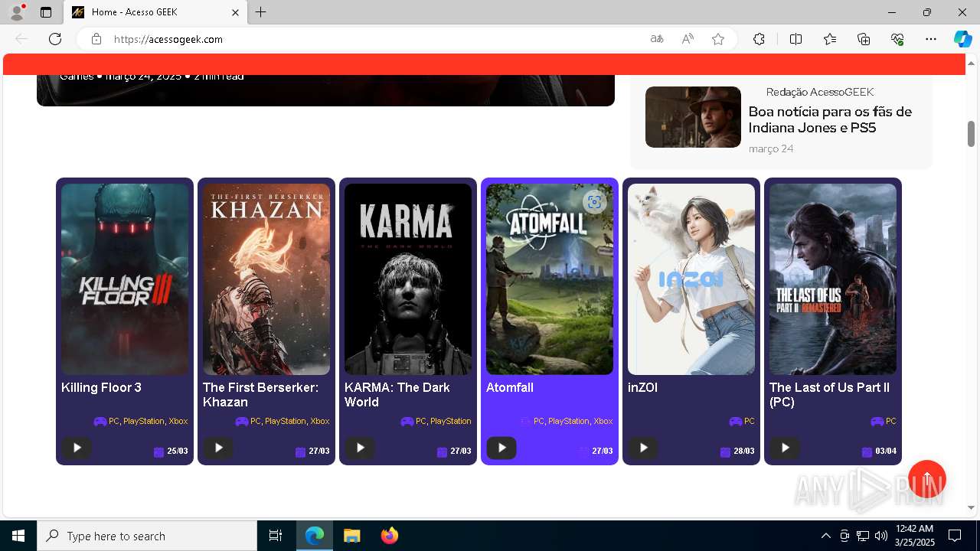The height and width of the screenshot is (551, 980).
Task: Open the Favorites list
Action: pos(830,39)
